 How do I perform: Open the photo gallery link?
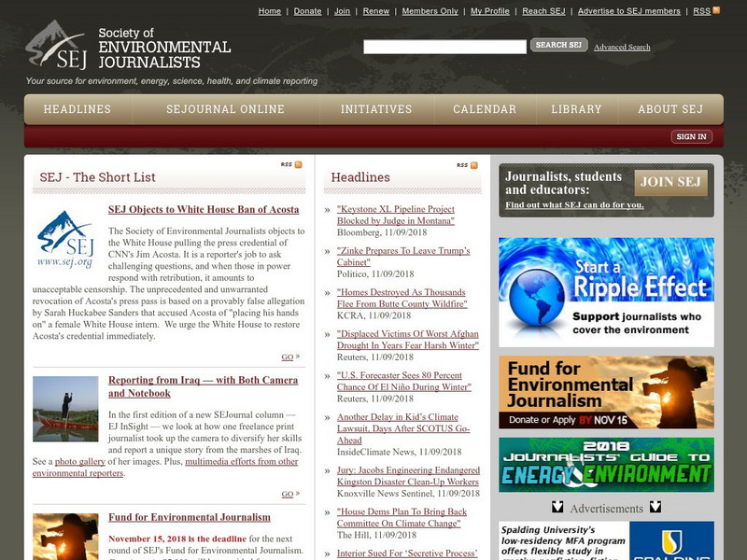pyautogui.click(x=80, y=461)
